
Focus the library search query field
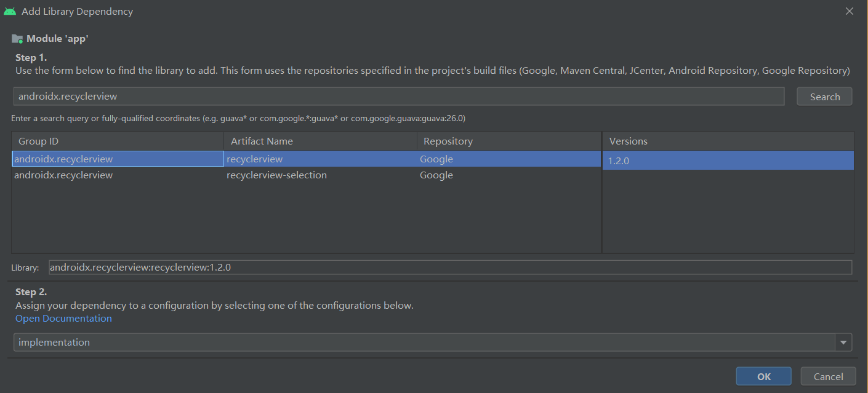click(399, 96)
